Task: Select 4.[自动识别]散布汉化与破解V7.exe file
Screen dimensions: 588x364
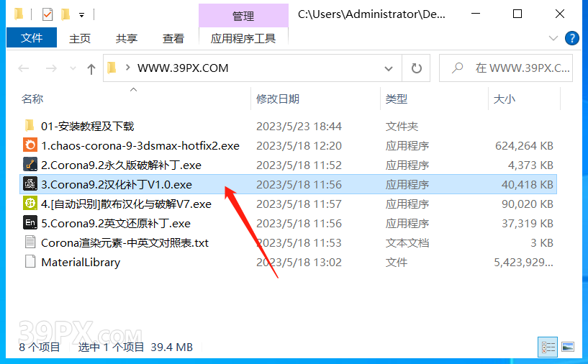Action: click(126, 204)
